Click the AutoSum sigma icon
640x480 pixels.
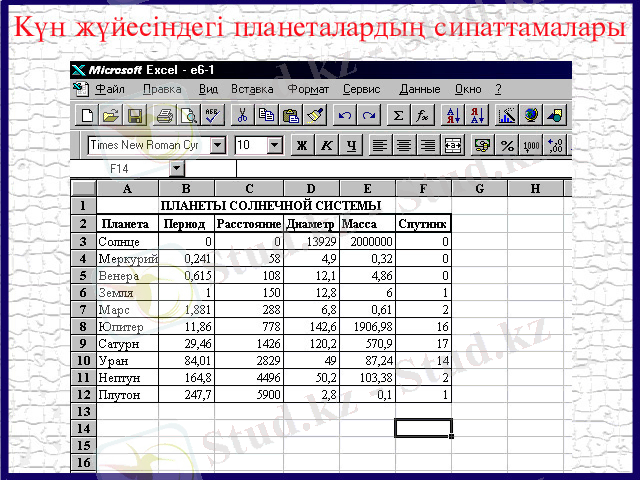click(398, 115)
